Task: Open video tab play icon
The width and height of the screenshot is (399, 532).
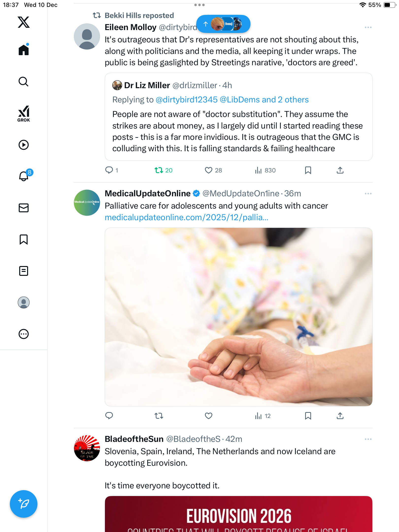Action: tap(24, 145)
